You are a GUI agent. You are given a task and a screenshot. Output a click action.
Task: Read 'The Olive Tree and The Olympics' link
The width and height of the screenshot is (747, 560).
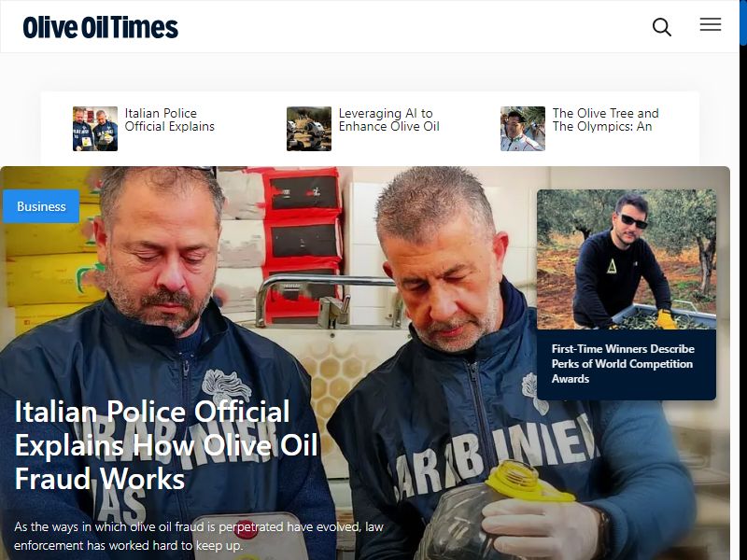pyautogui.click(x=605, y=119)
